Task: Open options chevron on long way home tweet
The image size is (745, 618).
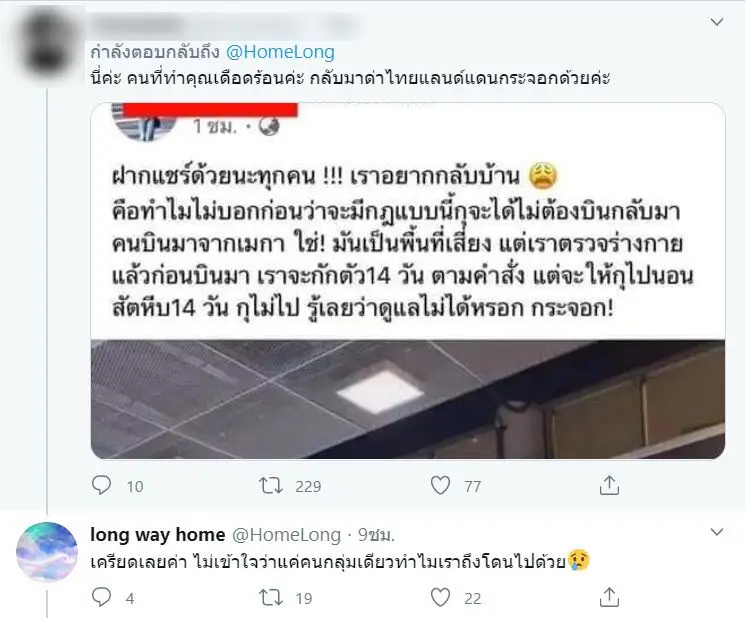Action: point(716,532)
